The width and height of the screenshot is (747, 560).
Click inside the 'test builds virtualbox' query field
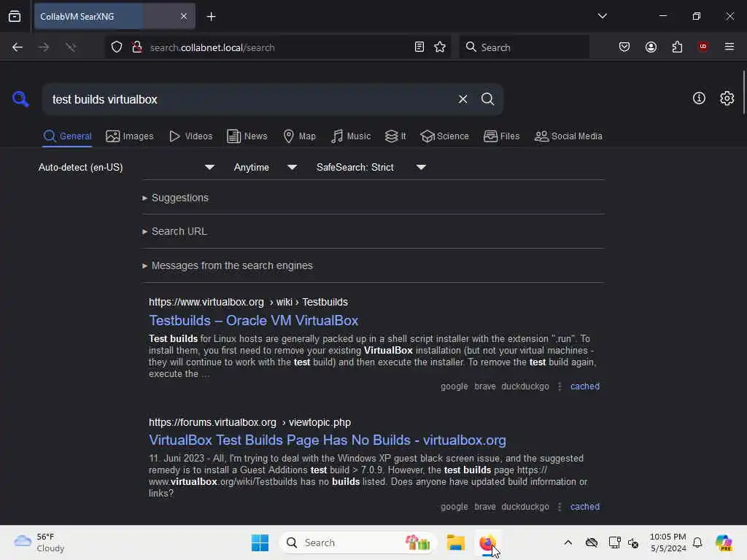pyautogui.click(x=248, y=99)
